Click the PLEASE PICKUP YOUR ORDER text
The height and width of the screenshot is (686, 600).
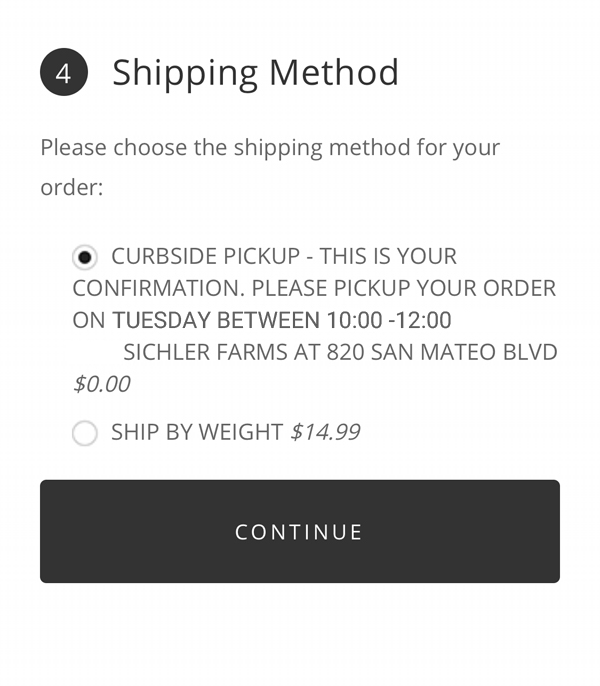coord(403,289)
